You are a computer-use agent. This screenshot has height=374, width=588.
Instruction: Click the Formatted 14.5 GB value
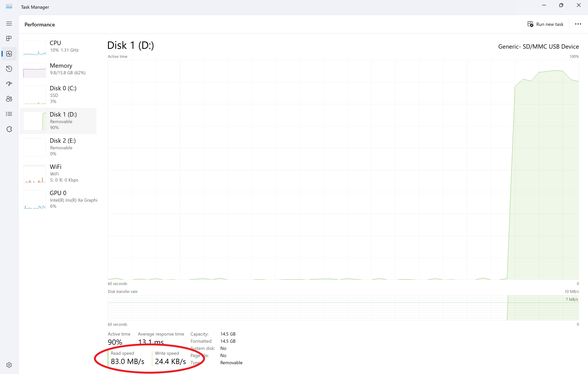(x=228, y=341)
